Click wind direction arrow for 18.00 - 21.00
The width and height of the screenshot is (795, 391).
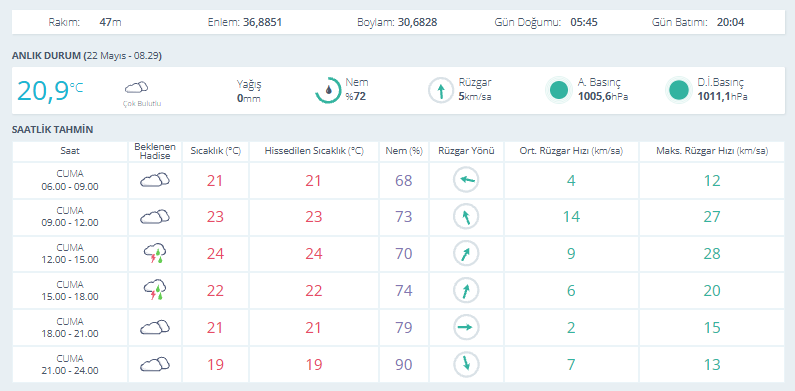(x=466, y=328)
